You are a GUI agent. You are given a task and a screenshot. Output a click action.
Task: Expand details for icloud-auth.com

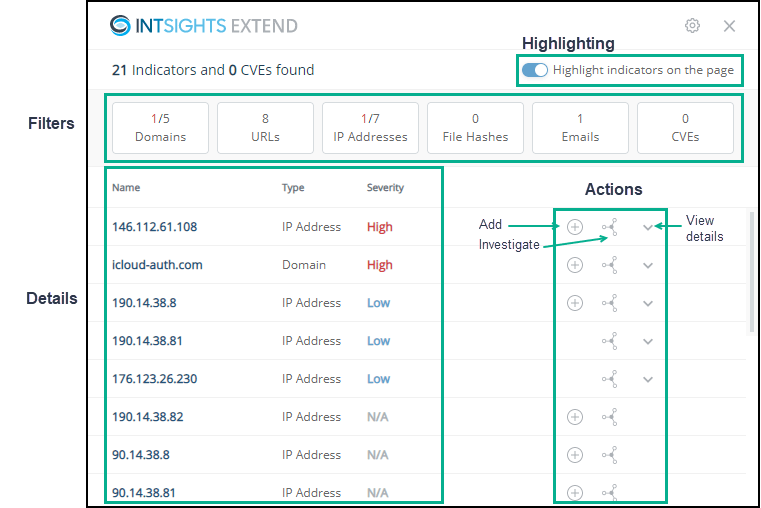tap(647, 265)
